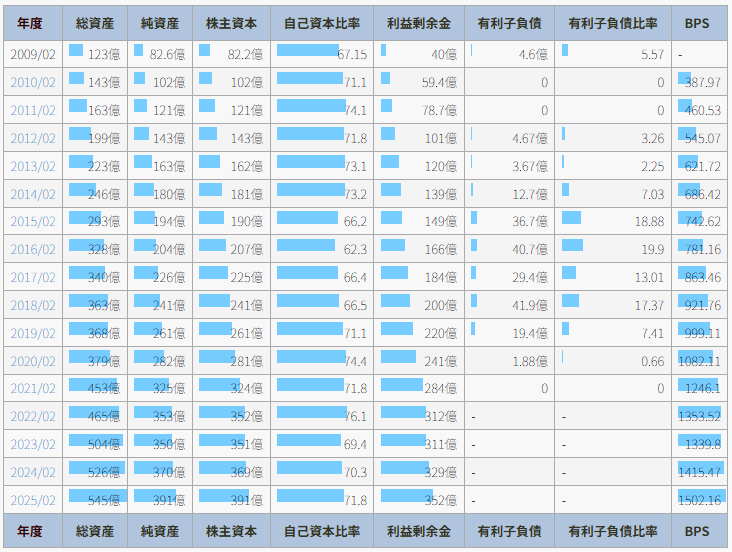This screenshot has height=552, width=732.
Task: Click the 1502.16 BPS value cell
Action: (698, 500)
